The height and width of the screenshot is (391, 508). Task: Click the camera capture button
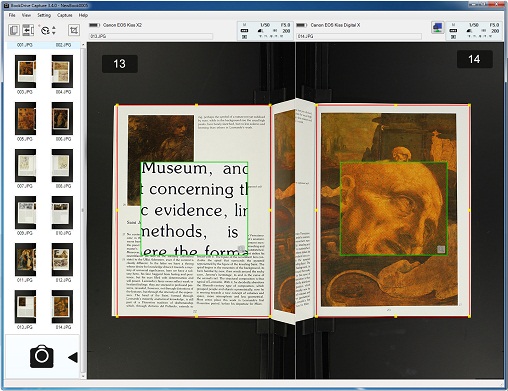[x=42, y=357]
